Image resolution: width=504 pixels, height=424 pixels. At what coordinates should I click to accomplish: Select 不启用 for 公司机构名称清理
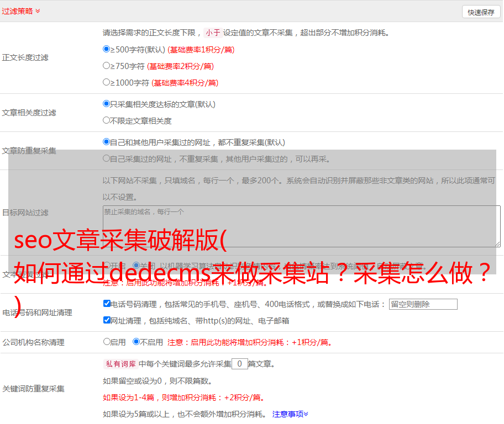coord(136,342)
